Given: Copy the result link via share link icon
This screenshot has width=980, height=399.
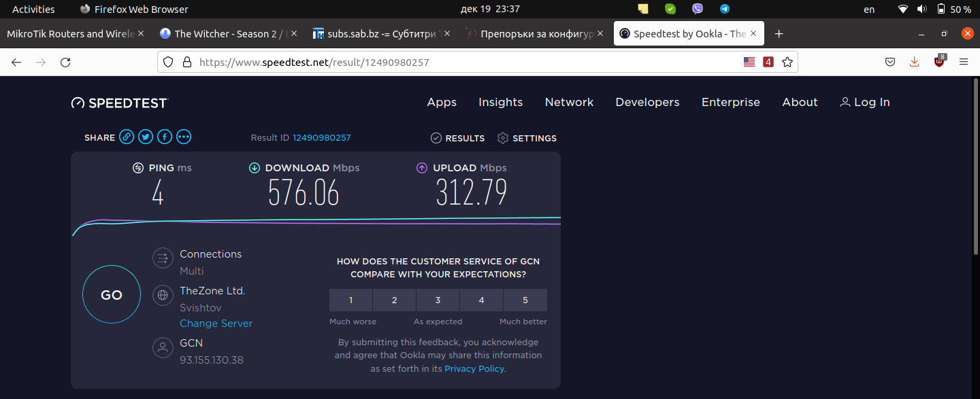Looking at the screenshot, I should pyautogui.click(x=127, y=137).
